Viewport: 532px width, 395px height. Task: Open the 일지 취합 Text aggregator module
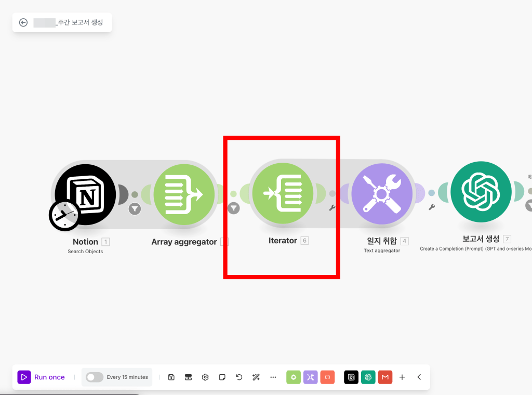[382, 193]
